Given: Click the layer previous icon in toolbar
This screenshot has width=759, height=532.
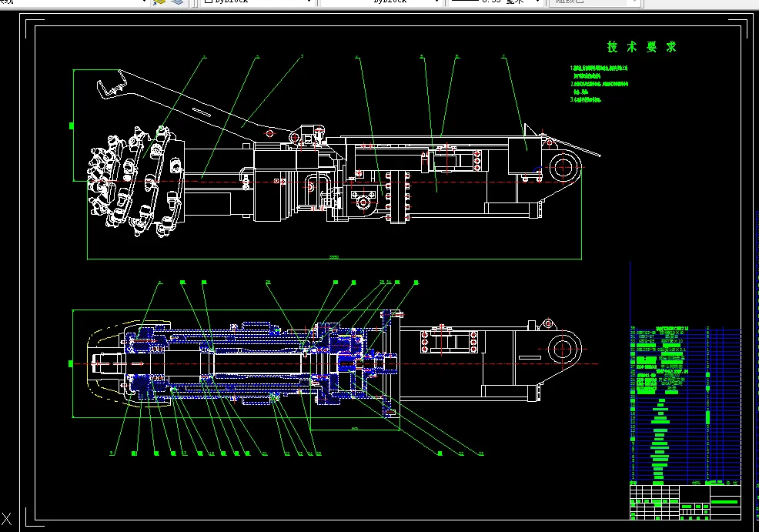Looking at the screenshot, I should coord(178,2).
